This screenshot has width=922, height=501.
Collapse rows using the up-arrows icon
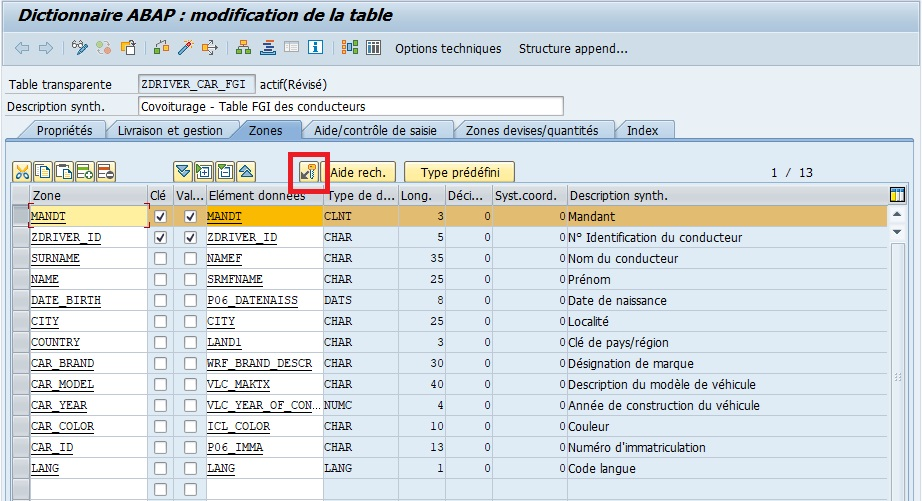tap(246, 172)
